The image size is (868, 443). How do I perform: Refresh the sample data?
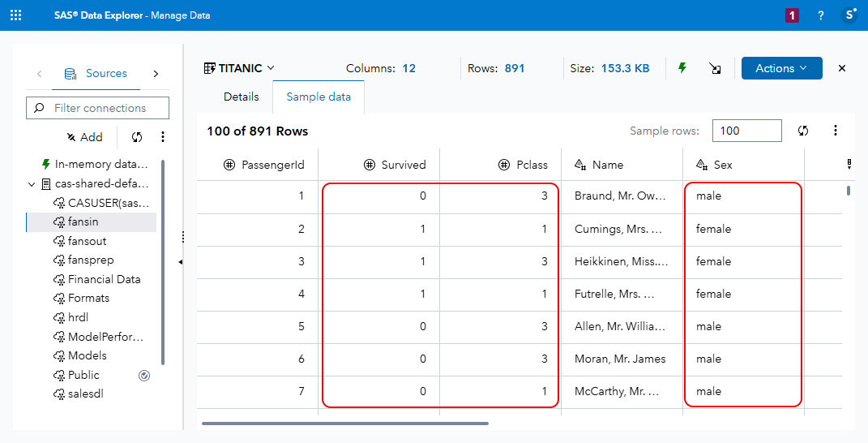click(803, 131)
